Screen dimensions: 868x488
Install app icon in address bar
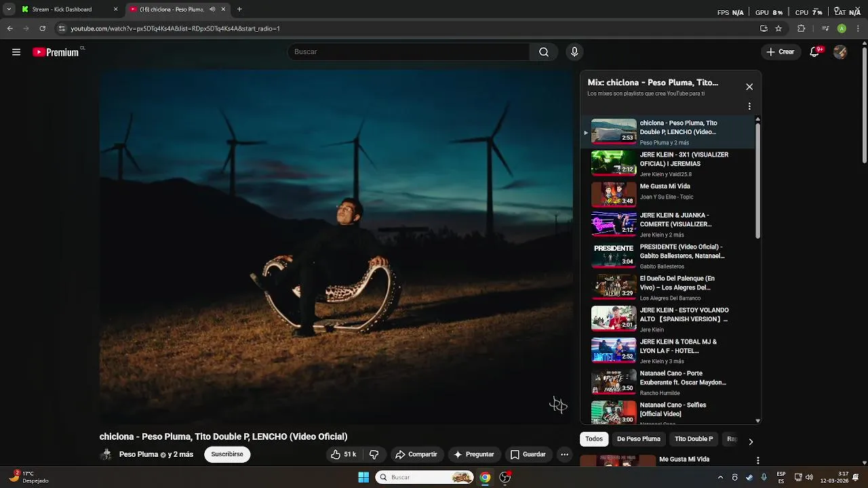tap(764, 28)
